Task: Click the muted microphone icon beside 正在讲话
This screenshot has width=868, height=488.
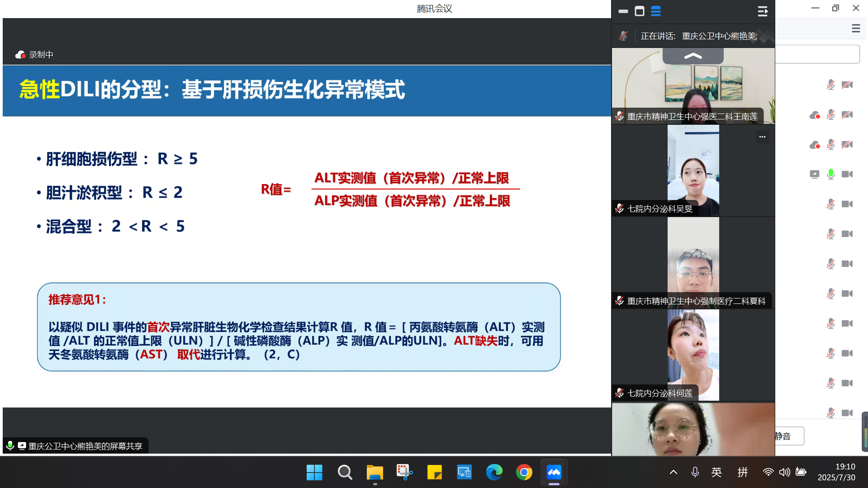Action: pos(623,35)
